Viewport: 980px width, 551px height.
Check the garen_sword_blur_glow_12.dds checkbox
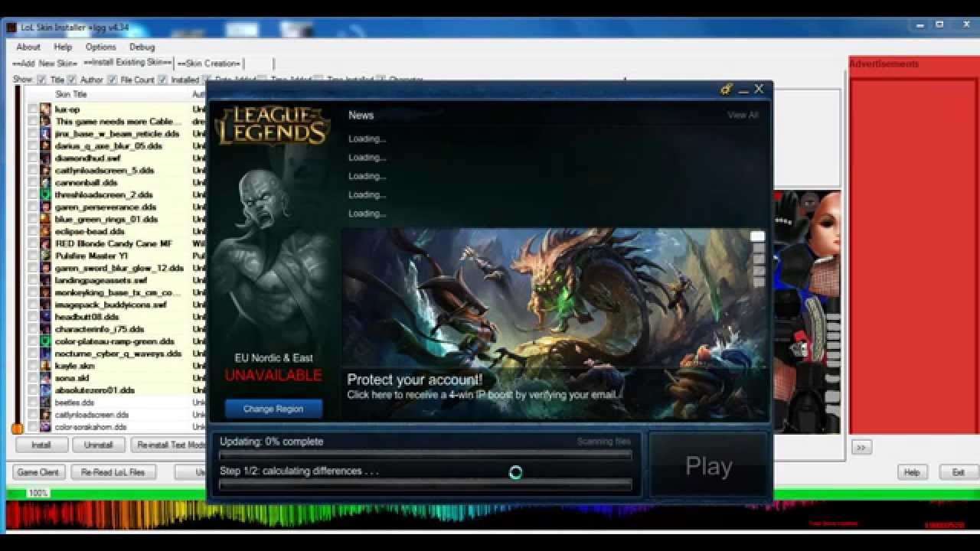tap(32, 269)
